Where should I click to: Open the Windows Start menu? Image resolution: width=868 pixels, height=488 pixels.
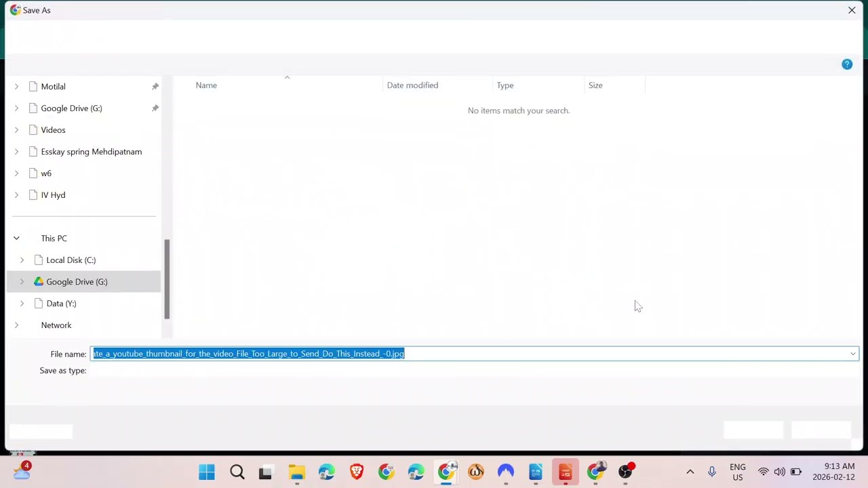(207, 472)
